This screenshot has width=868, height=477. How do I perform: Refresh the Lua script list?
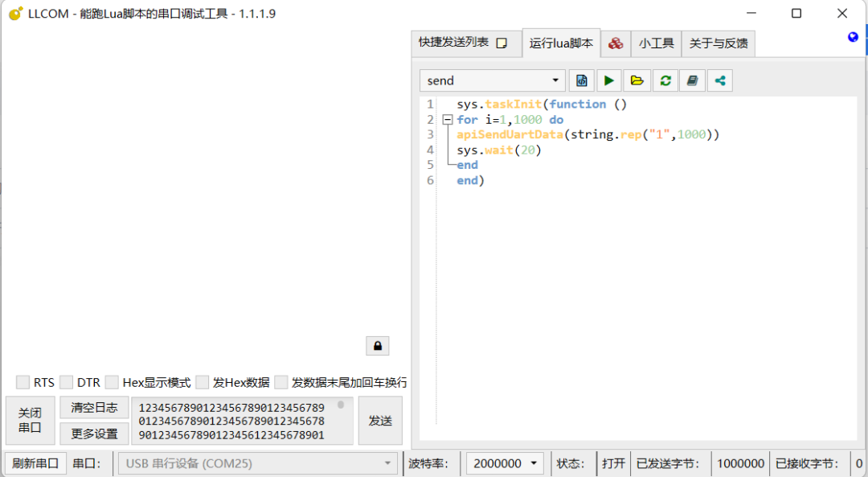tap(665, 80)
